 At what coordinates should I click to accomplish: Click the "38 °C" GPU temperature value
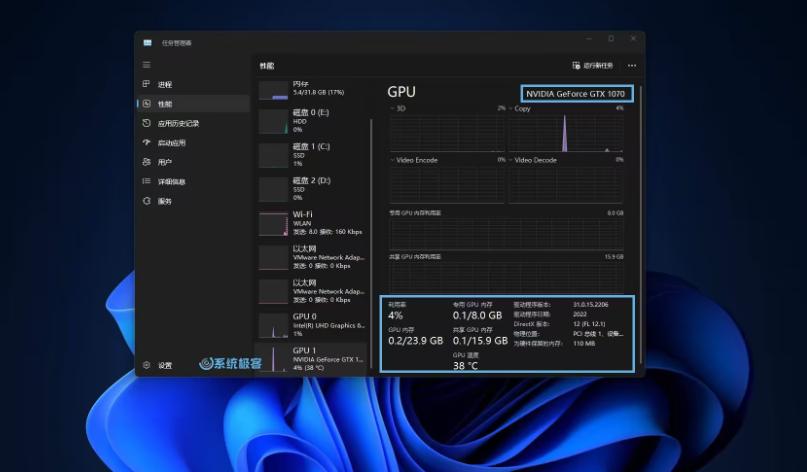[465, 365]
